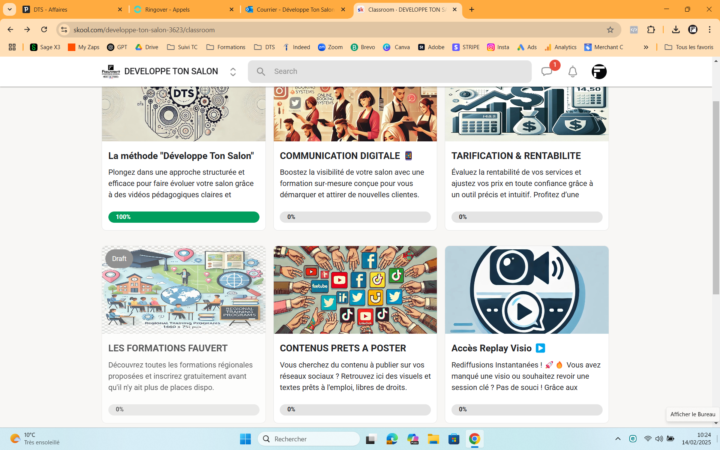This screenshot has width=720, height=450.
Task: Reload the page
Action: coord(44,29)
